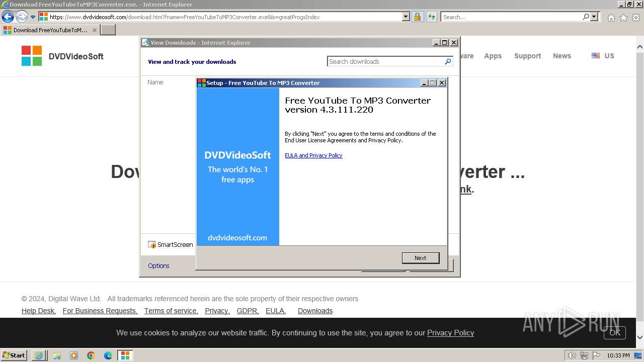Click the Action Center flag tray icon
This screenshot has height=362, width=644.
coord(596,355)
